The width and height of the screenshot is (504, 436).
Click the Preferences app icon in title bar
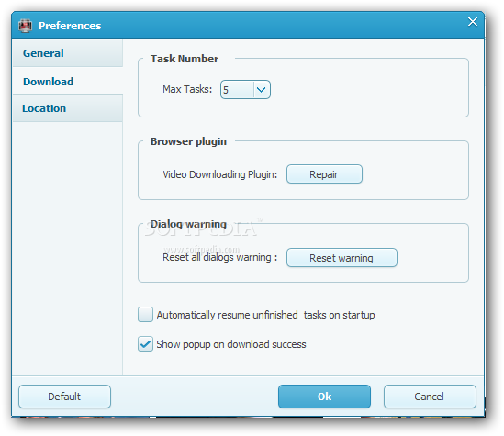click(x=25, y=26)
